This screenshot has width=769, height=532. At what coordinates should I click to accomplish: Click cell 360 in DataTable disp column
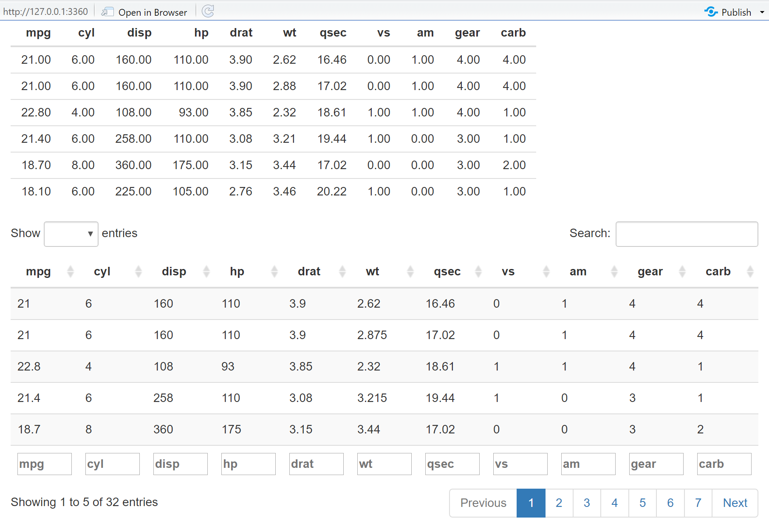163,430
